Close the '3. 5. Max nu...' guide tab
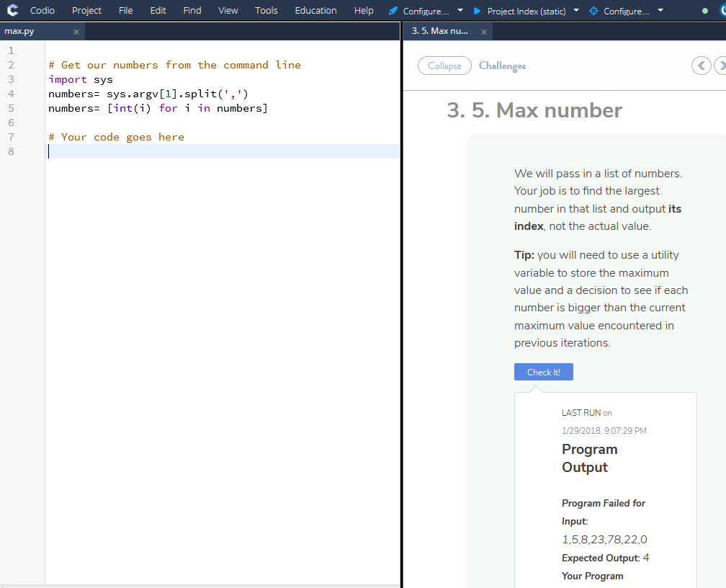 click(x=484, y=32)
